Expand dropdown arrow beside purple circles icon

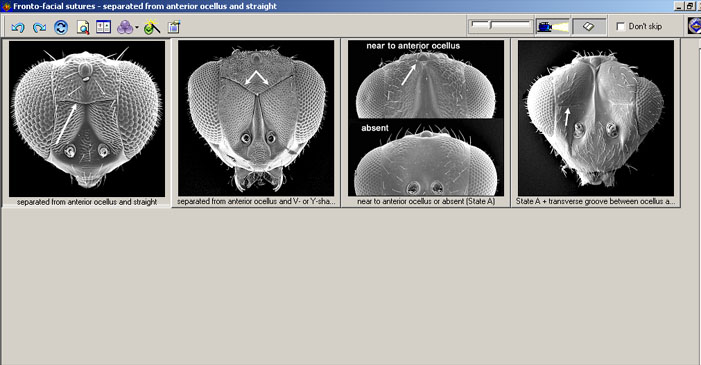[137, 28]
